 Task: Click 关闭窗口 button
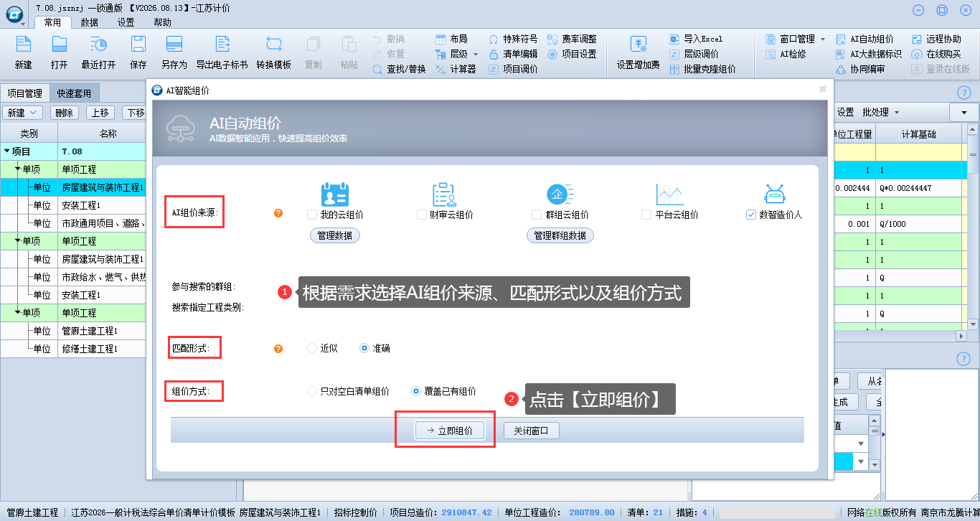pyautogui.click(x=531, y=431)
